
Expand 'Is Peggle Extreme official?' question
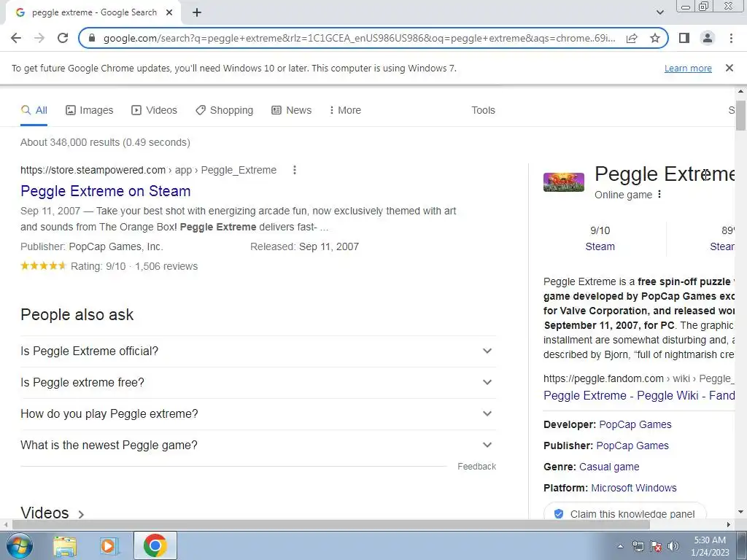click(x=258, y=351)
